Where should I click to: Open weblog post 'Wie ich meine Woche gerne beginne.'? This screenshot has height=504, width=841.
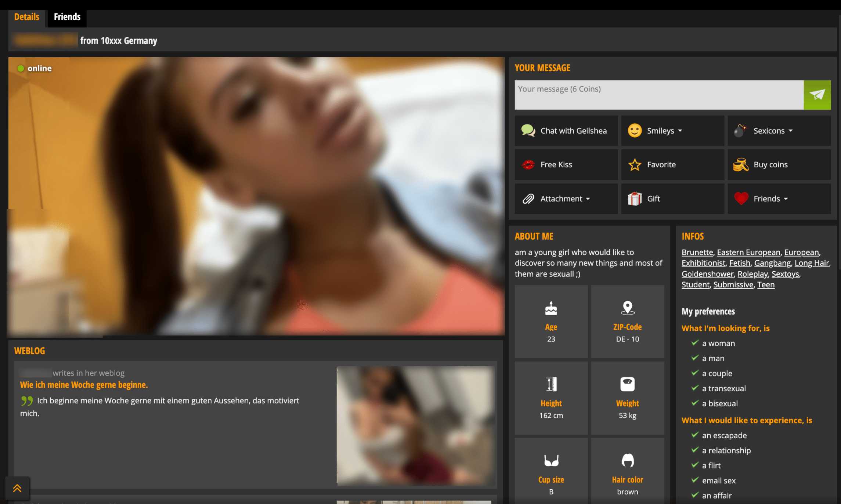[84, 385]
